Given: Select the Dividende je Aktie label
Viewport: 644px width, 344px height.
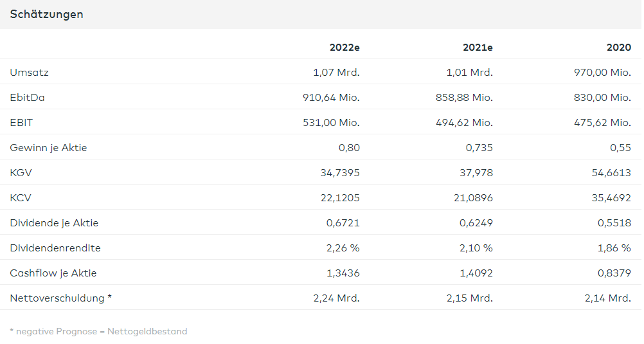Looking at the screenshot, I should [54, 223].
